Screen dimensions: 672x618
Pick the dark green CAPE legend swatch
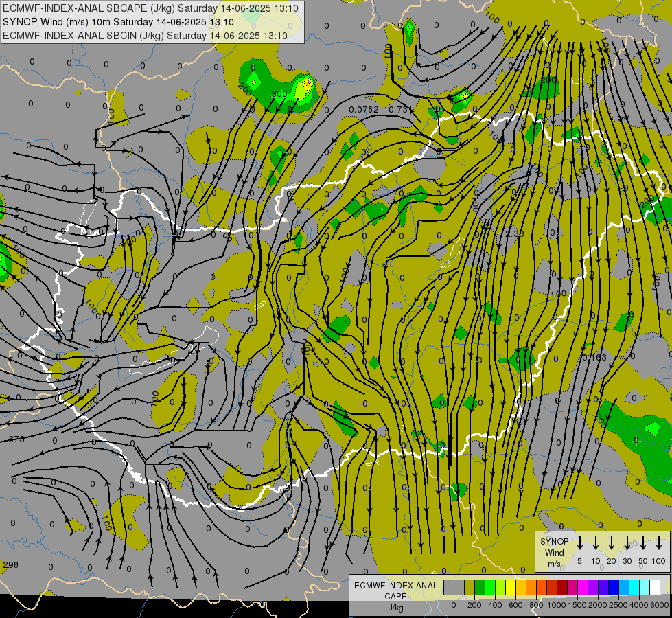point(480,588)
